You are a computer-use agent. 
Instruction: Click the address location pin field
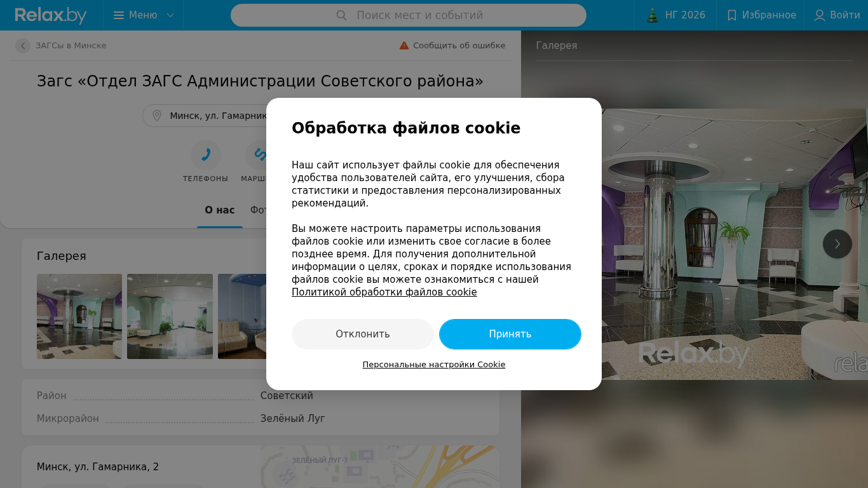click(205, 116)
